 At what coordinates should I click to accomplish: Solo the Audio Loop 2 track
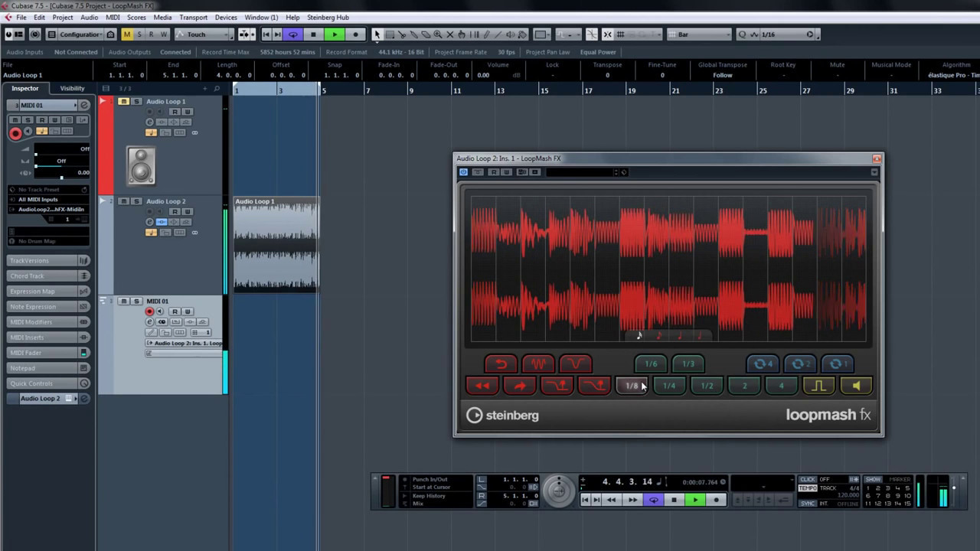(x=137, y=201)
